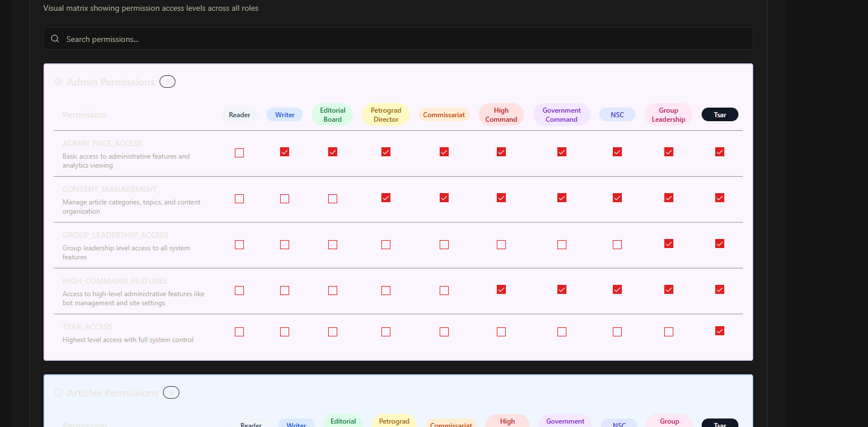
Task: Select the Group Leadership role badge in Admin Permissions
Action: [x=668, y=114]
